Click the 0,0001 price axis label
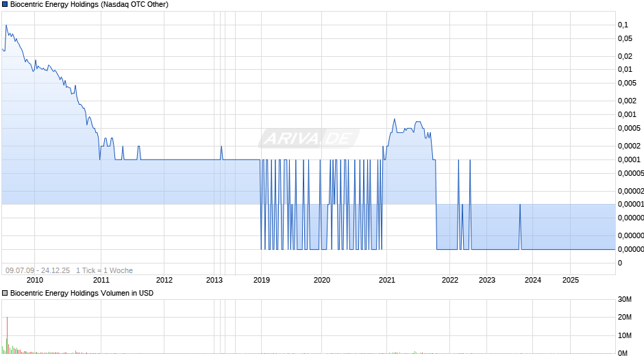 click(629, 159)
